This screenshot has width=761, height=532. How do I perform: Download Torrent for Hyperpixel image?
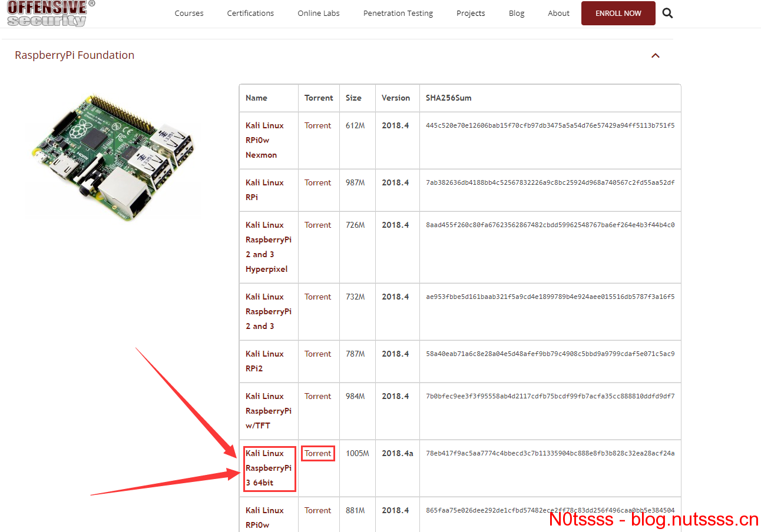[x=318, y=225]
